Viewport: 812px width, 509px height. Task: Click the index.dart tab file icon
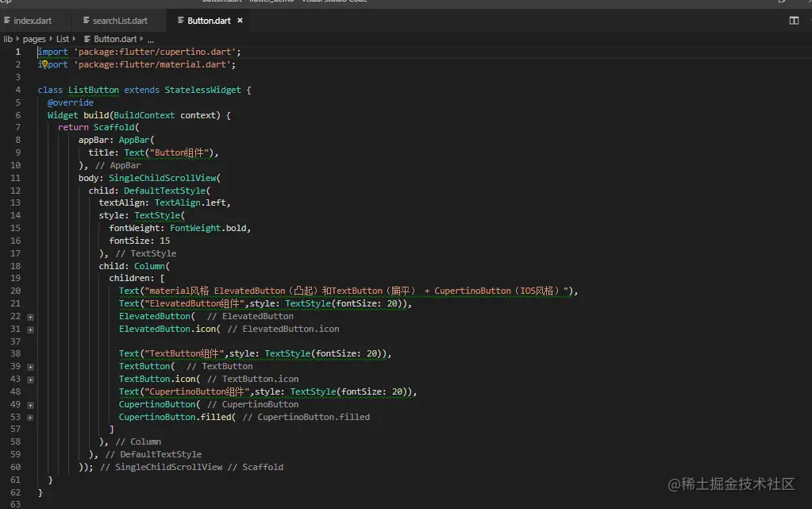pos(7,20)
